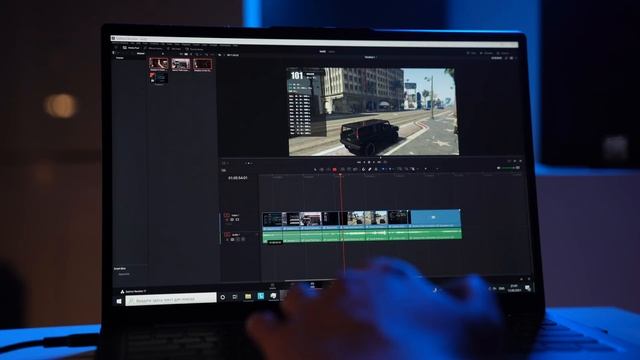The width and height of the screenshot is (640, 360).
Task: Open the Inspector panel button at top right
Action: point(504,53)
